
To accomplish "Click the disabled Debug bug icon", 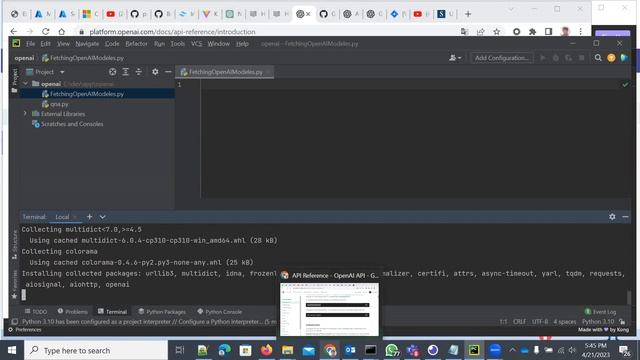I will pos(556,58).
